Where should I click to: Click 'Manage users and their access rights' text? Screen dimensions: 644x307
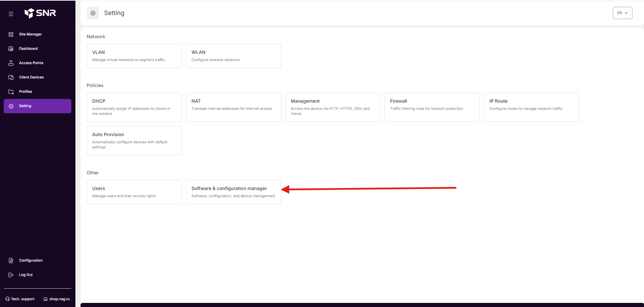click(124, 196)
